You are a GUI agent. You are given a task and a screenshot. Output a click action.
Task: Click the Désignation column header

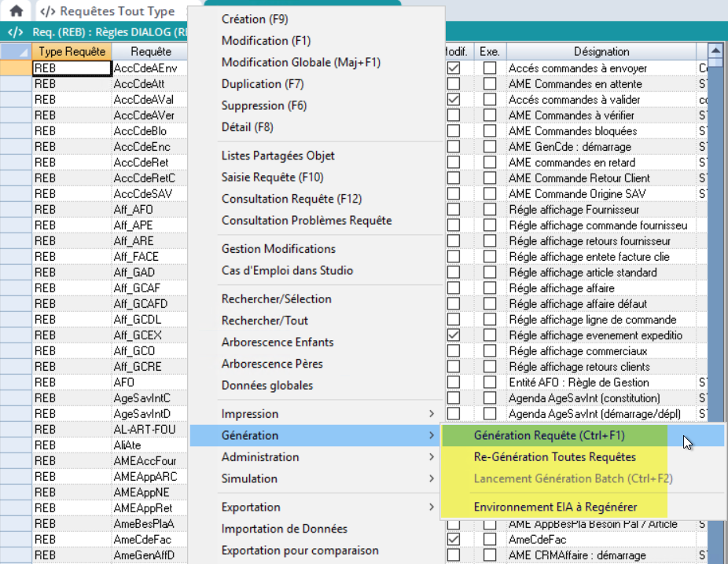point(601,51)
